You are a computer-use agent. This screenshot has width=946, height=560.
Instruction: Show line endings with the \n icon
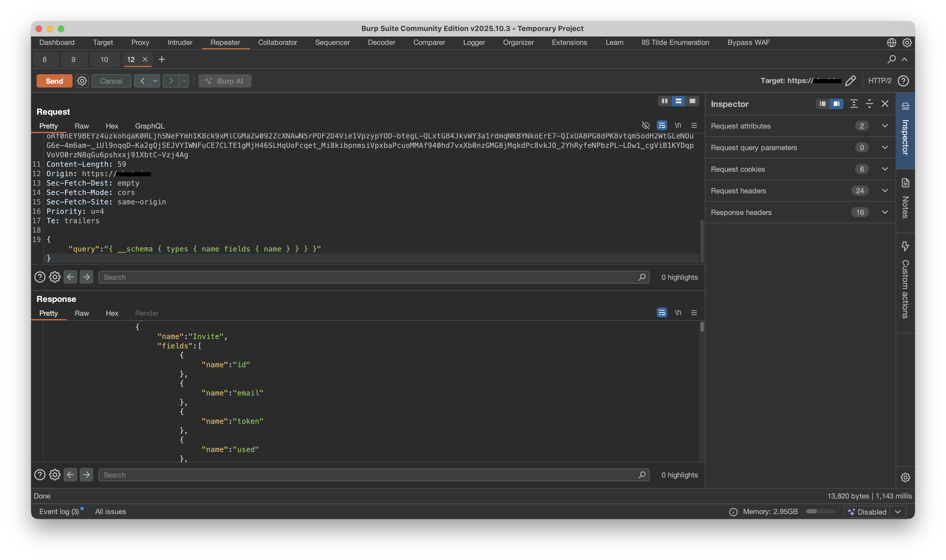[678, 125]
